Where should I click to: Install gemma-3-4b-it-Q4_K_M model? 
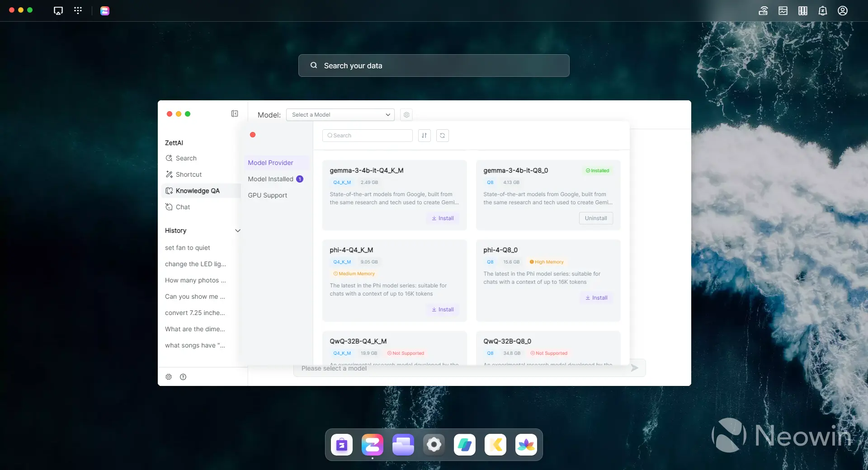[x=443, y=218]
